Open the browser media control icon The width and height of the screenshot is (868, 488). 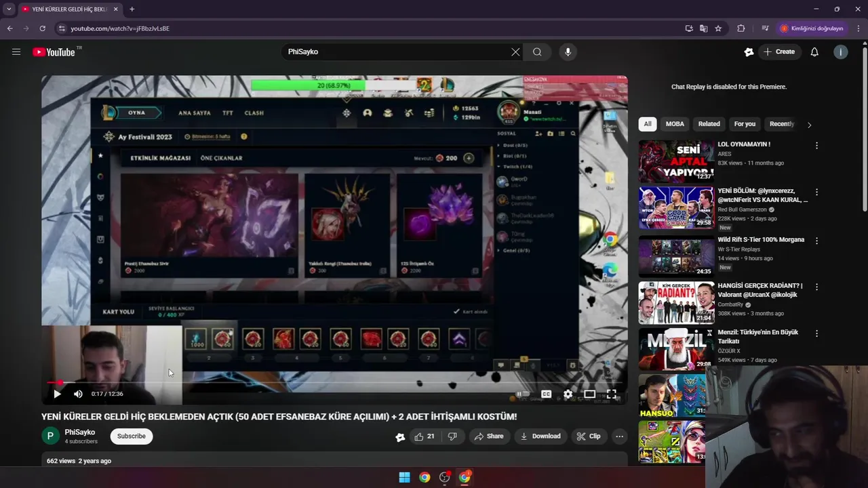pyautogui.click(x=765, y=28)
